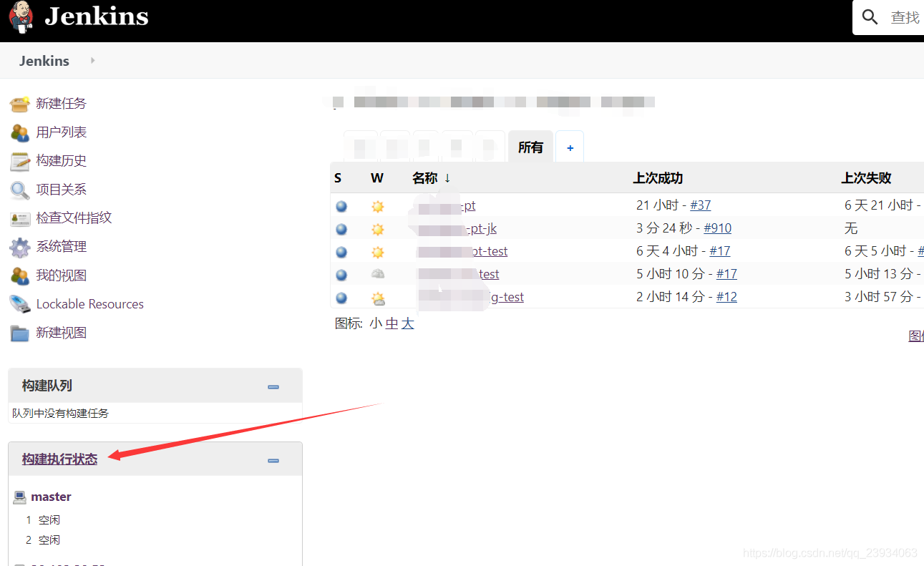Click the 新建视图 folder icon
The width and height of the screenshot is (924, 566).
click(19, 333)
